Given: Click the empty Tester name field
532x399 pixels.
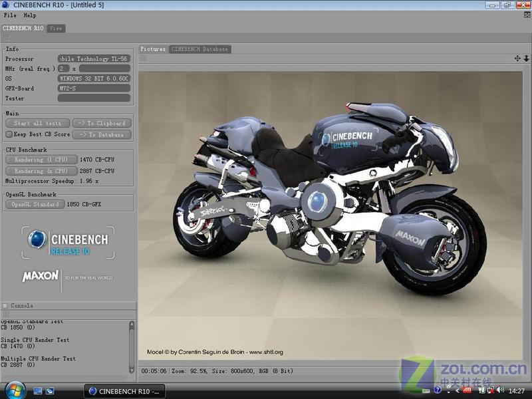Looking at the screenshot, I should (x=94, y=98).
